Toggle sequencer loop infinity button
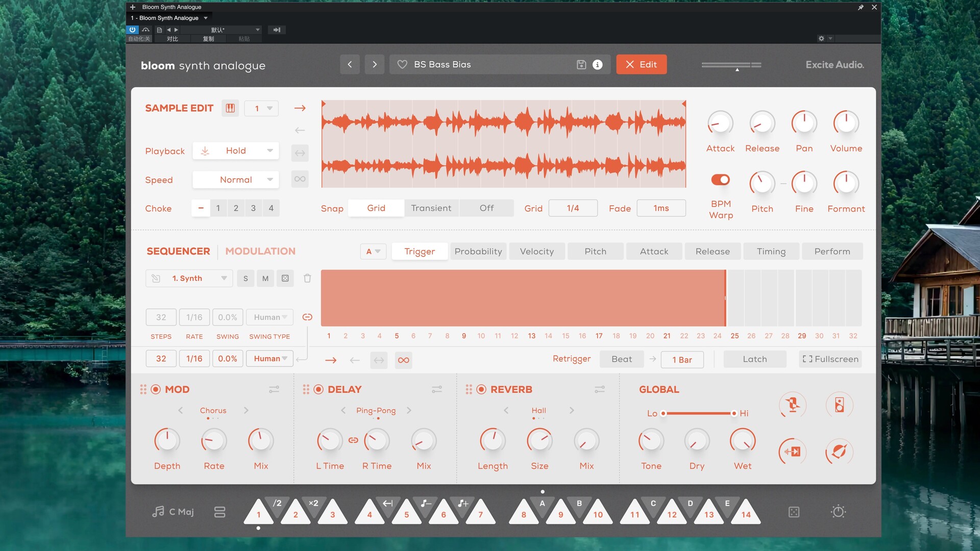Screen dimensions: 980x551 (403, 360)
